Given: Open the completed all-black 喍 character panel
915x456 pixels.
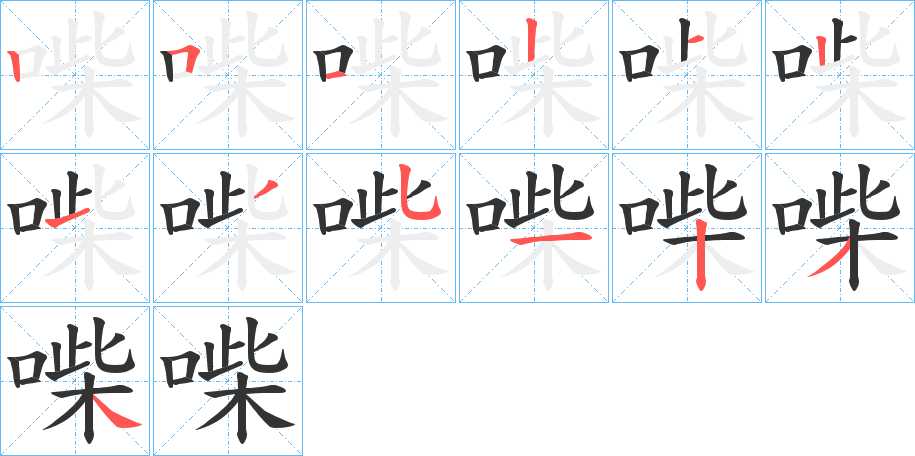Looking at the screenshot, I should click(x=228, y=381).
